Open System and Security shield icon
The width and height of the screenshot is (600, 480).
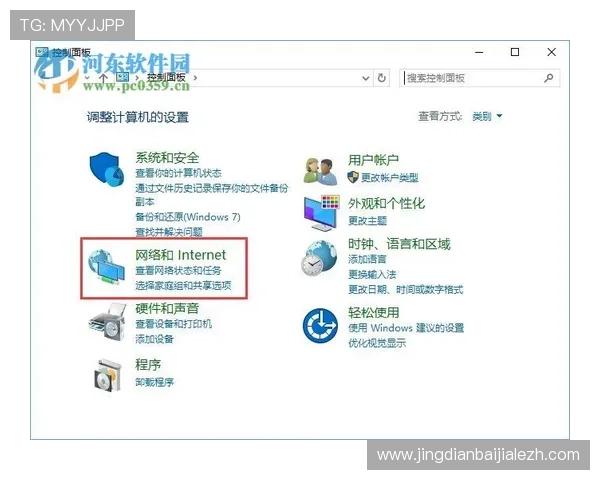click(107, 169)
